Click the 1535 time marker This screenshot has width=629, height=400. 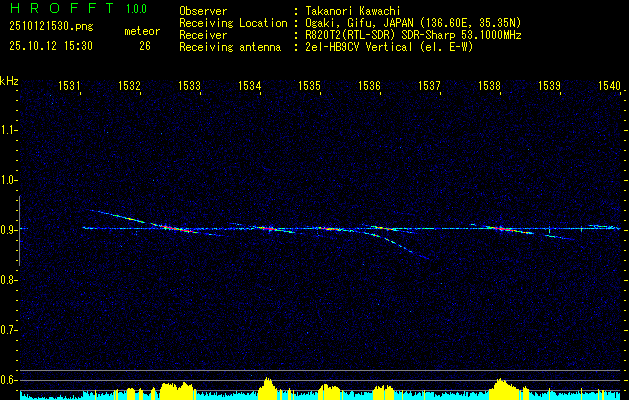click(x=309, y=85)
